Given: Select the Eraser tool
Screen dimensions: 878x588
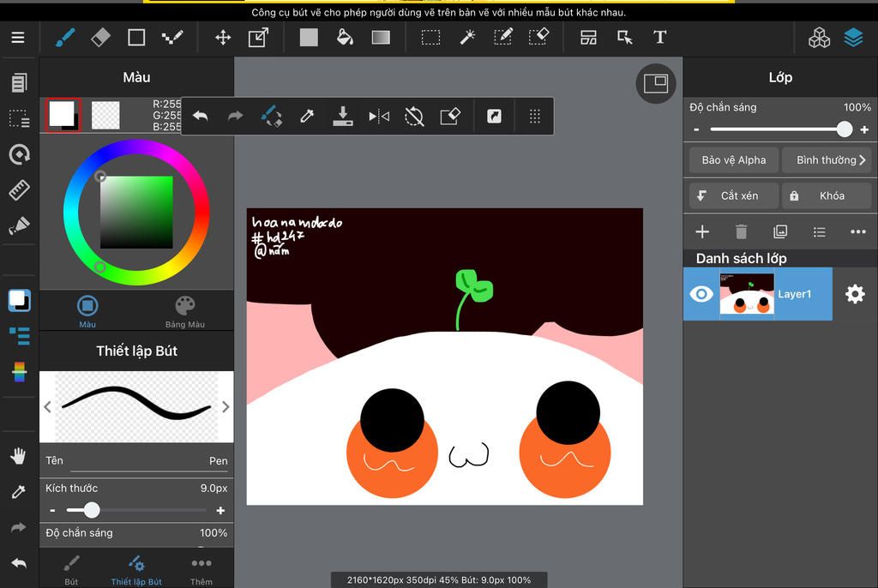Looking at the screenshot, I should 101,38.
